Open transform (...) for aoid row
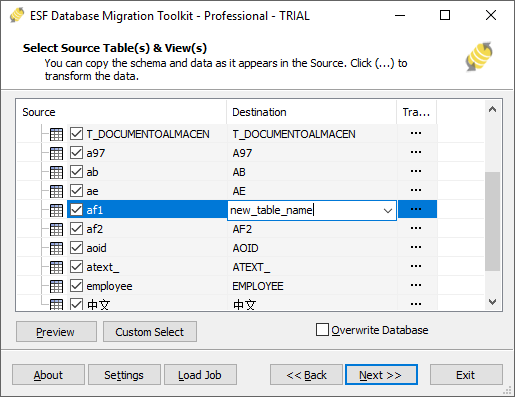The width and height of the screenshot is (515, 397). click(x=416, y=247)
